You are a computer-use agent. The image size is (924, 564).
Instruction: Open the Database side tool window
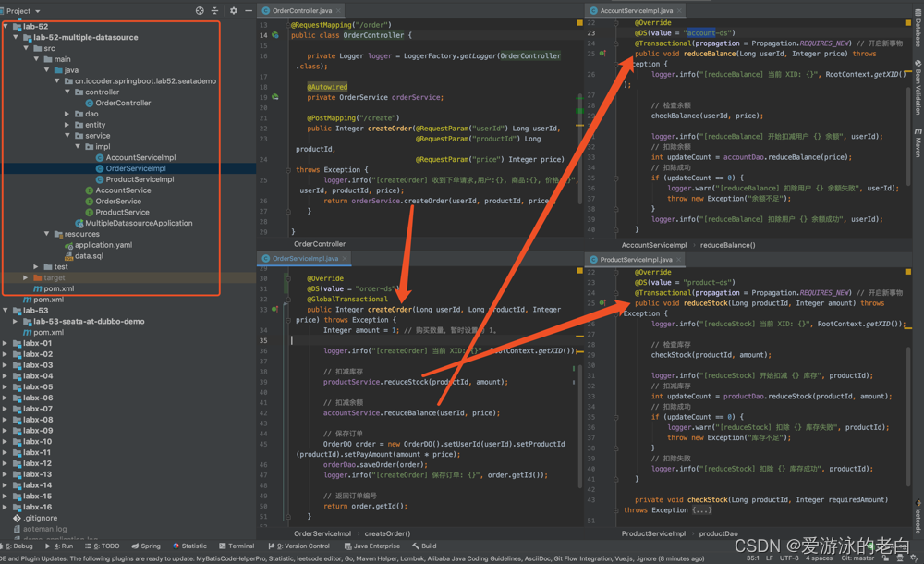[x=918, y=29]
